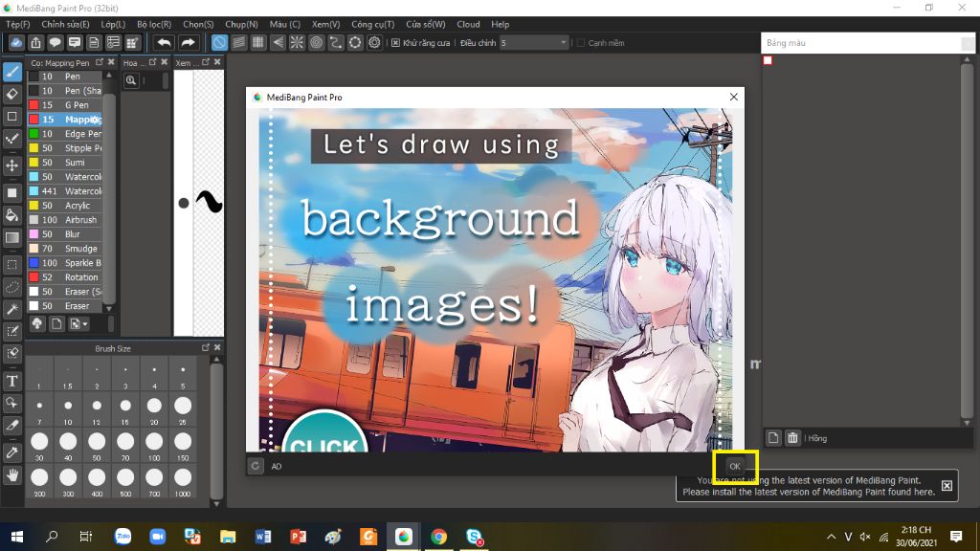Click the Undo arrow
The image size is (980, 551).
[164, 42]
